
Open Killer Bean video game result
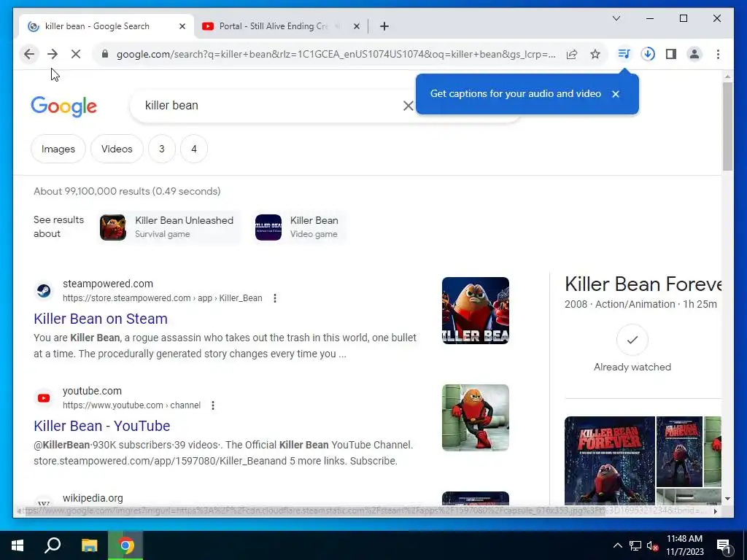pos(300,227)
